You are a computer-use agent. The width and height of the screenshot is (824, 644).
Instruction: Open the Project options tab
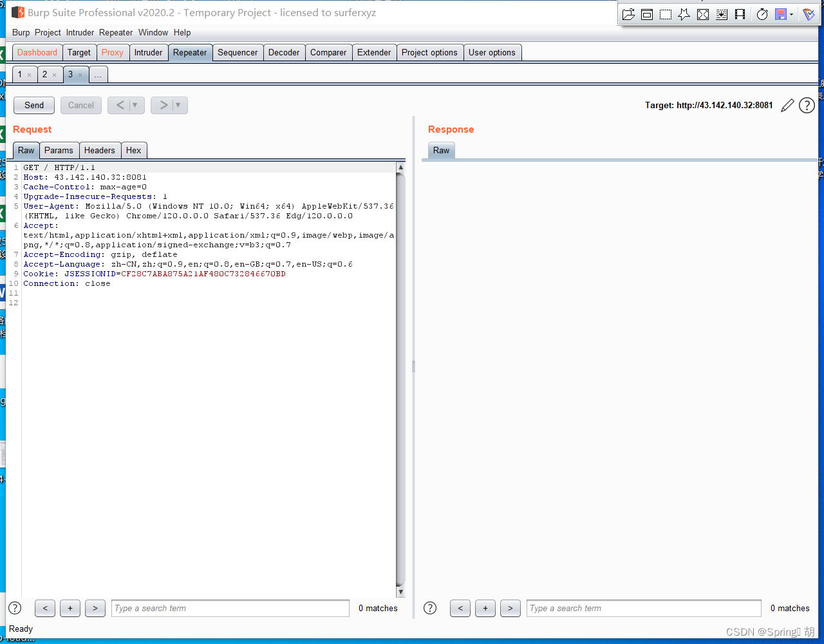[429, 53]
